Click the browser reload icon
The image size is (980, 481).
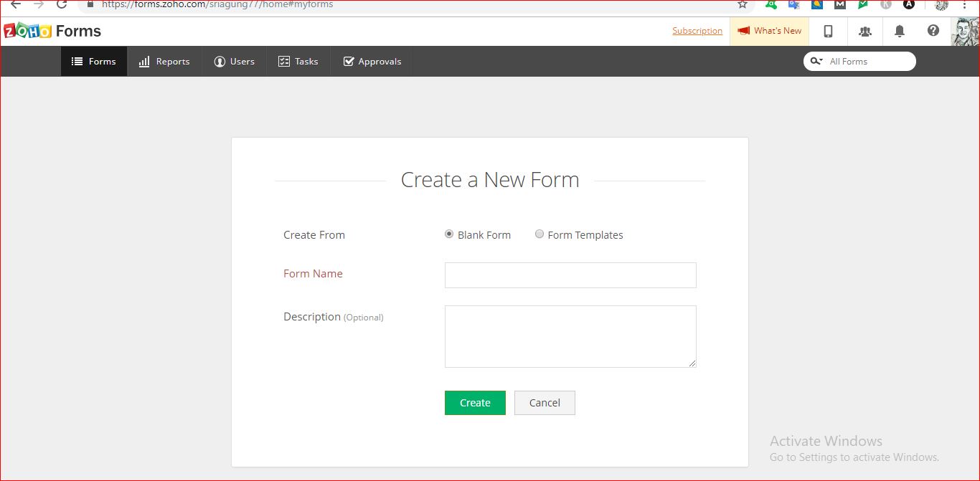coord(62,4)
